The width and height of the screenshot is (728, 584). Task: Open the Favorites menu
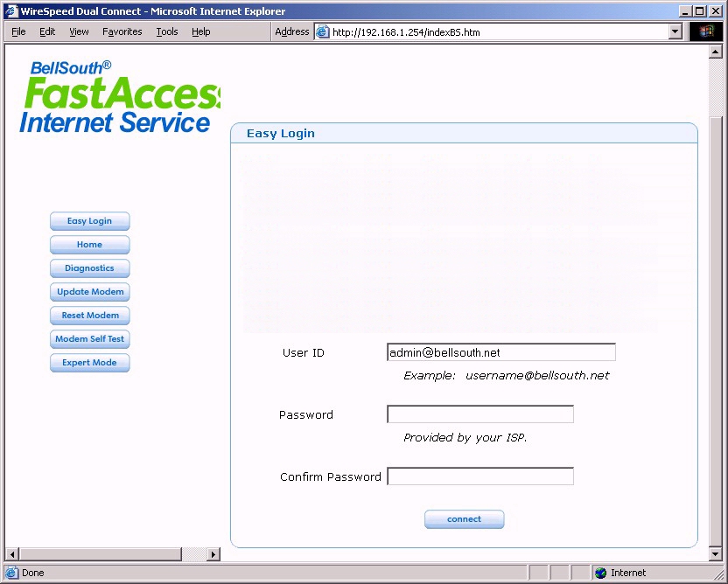point(122,31)
